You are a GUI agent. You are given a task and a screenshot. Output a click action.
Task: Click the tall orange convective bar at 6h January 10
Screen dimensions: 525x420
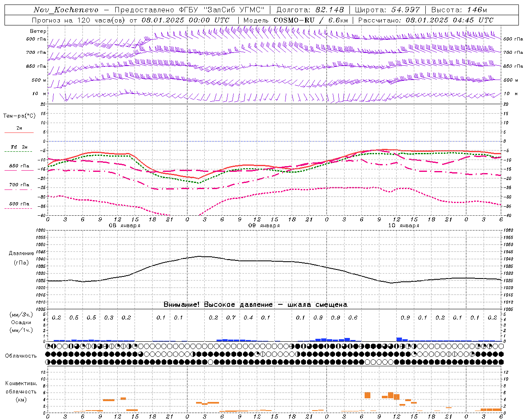pyautogui.click(x=367, y=395)
